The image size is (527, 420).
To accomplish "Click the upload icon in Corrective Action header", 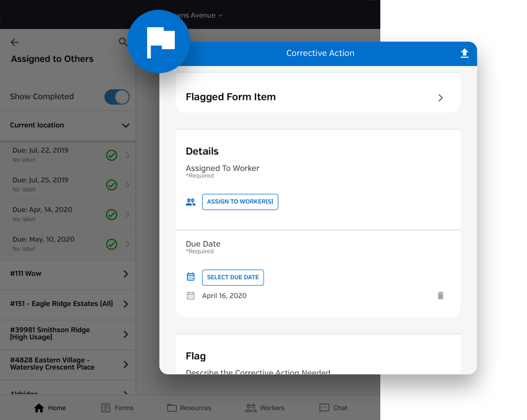I will (x=464, y=53).
